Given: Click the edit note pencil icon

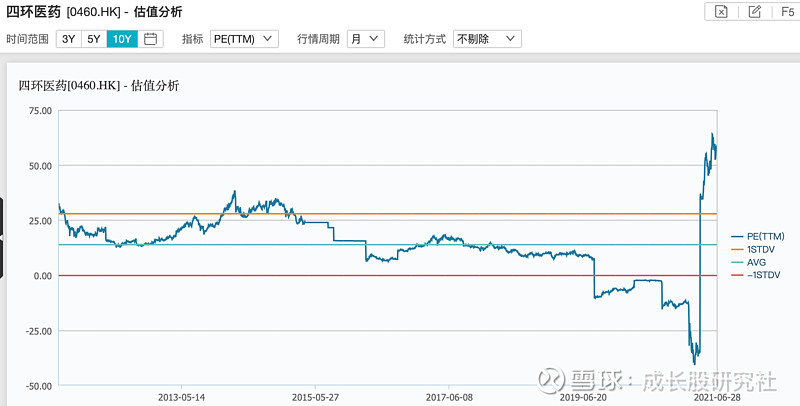Looking at the screenshot, I should coord(754,12).
